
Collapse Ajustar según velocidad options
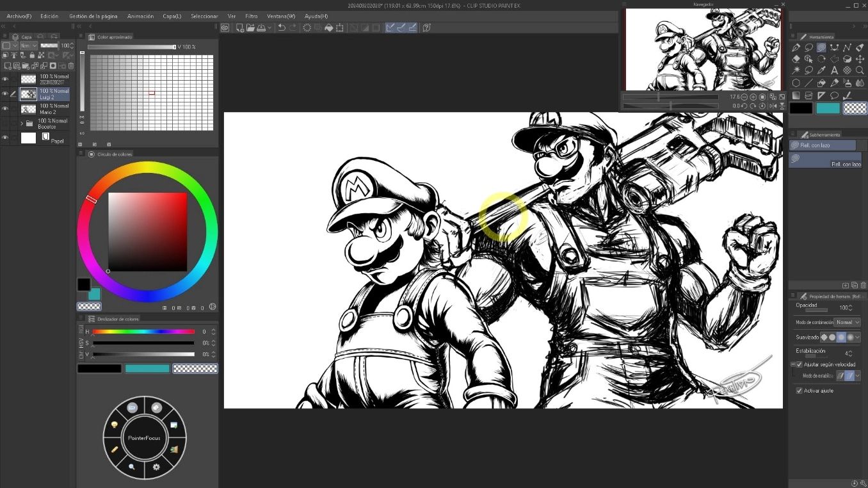point(792,364)
